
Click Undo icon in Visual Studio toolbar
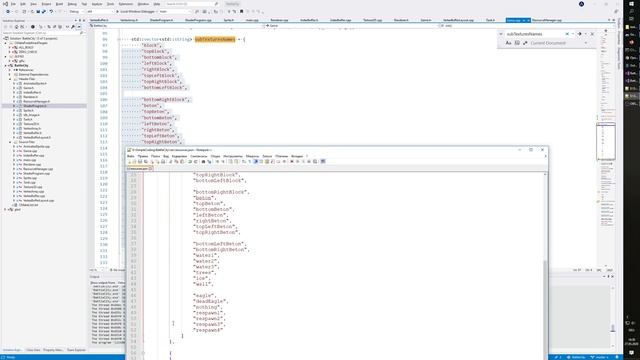(51, 11)
